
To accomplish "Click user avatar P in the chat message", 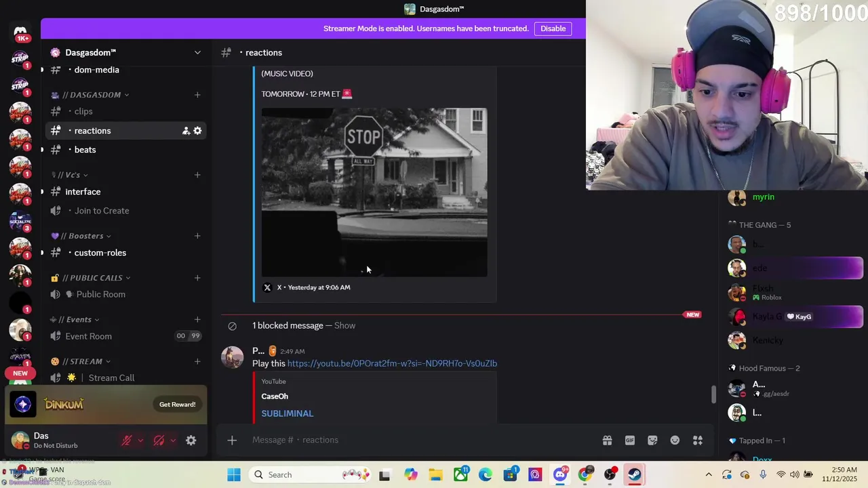I will (233, 357).
